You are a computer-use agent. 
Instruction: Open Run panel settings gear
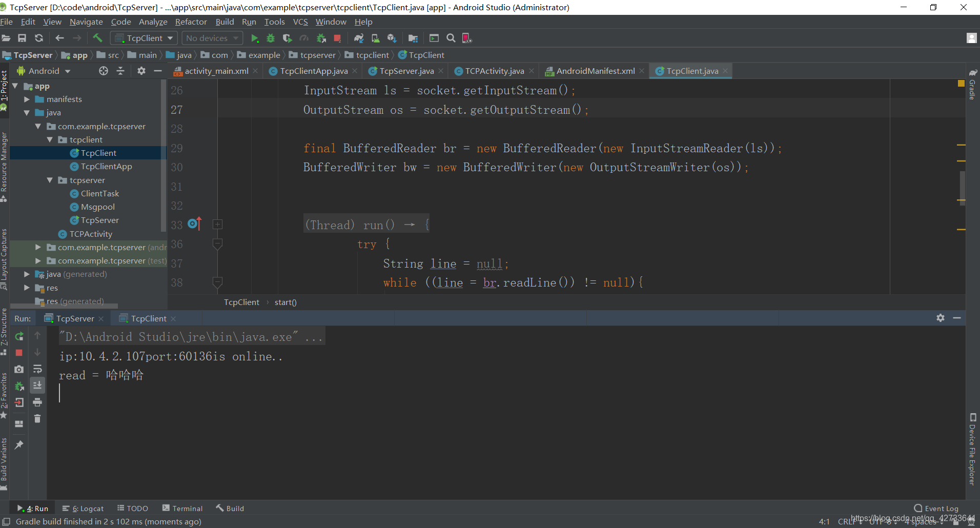click(941, 318)
